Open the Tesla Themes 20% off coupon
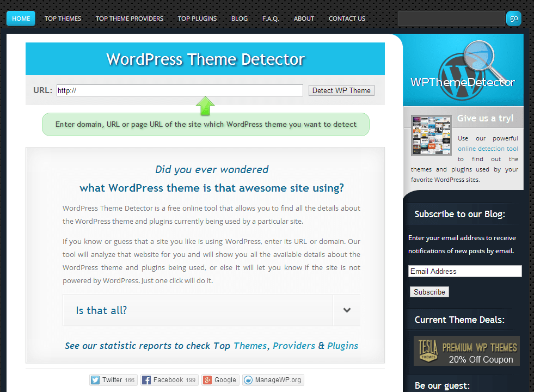This screenshot has width=534, height=392. (x=467, y=351)
